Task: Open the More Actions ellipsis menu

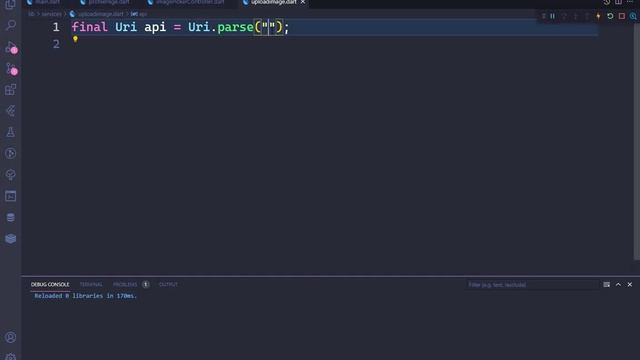Action: click(x=630, y=2)
